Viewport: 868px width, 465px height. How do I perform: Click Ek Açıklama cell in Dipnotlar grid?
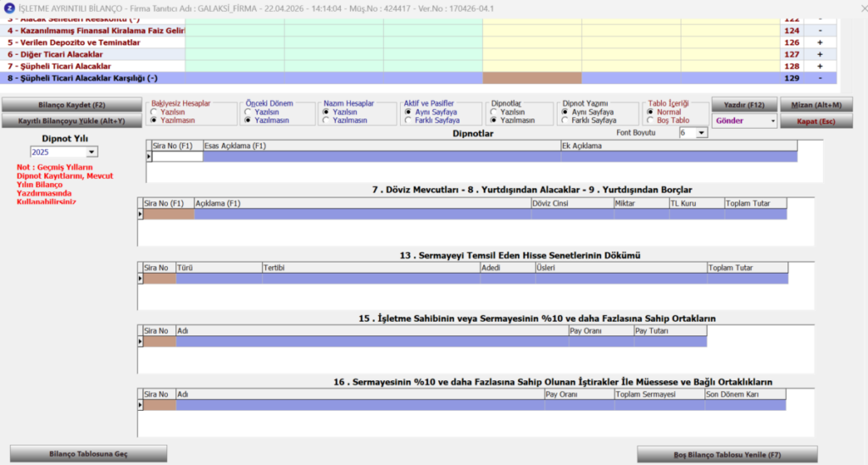click(x=679, y=157)
